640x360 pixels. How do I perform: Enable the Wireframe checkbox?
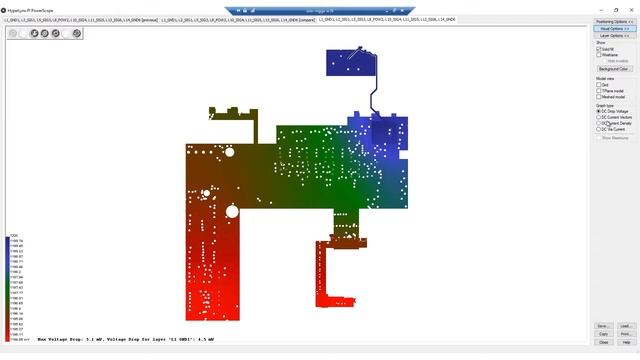(599, 55)
